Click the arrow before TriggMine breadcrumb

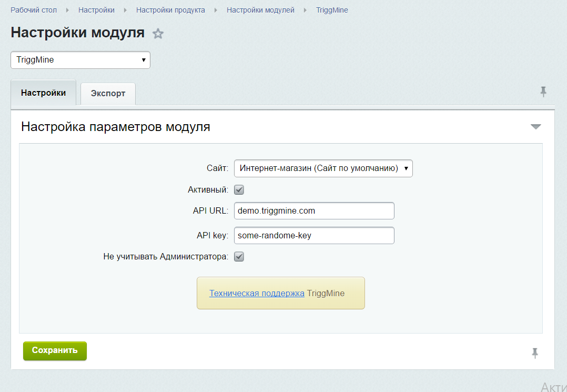tap(305, 10)
